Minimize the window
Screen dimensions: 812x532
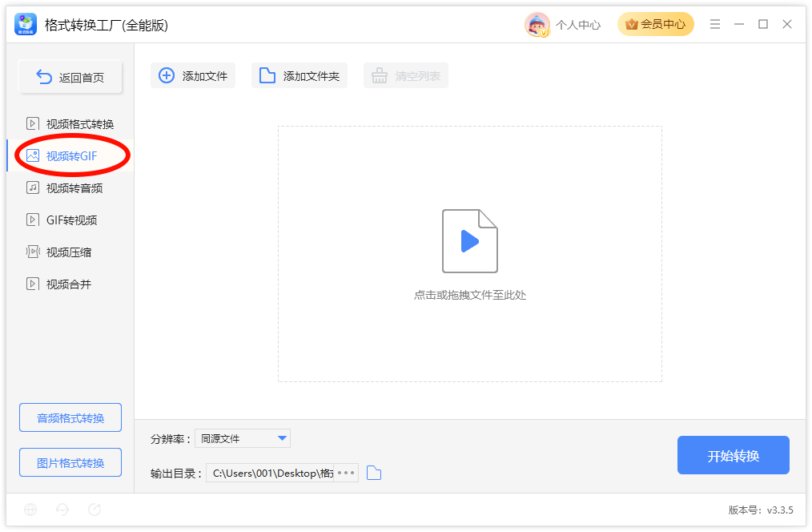(739, 24)
